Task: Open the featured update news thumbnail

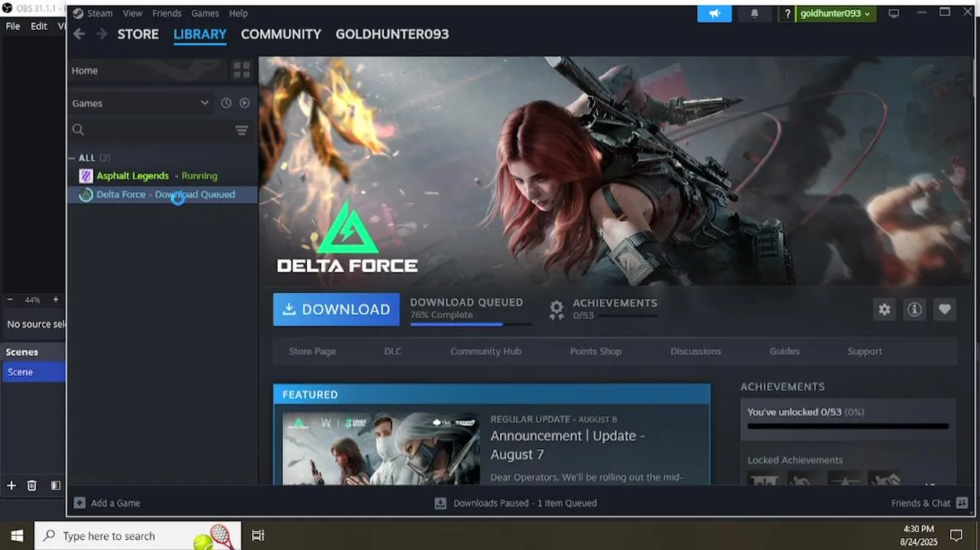Action: point(382,448)
